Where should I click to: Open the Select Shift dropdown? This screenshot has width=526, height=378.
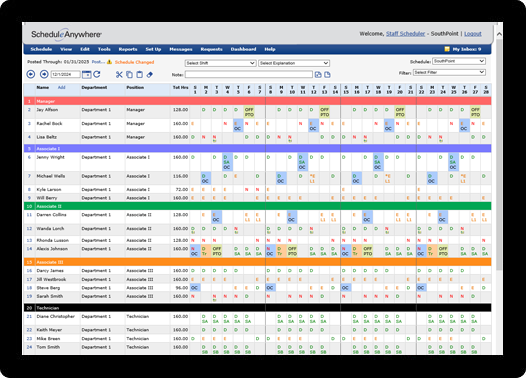pyautogui.click(x=220, y=63)
